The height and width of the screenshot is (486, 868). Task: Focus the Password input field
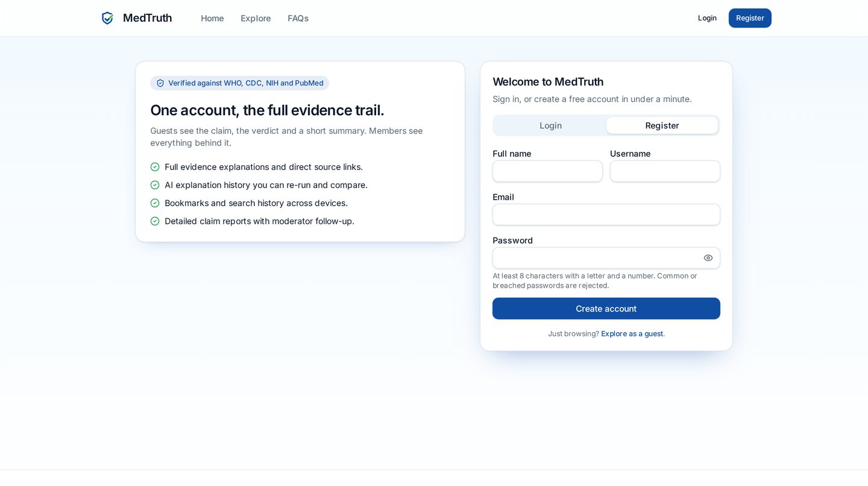[x=606, y=258]
